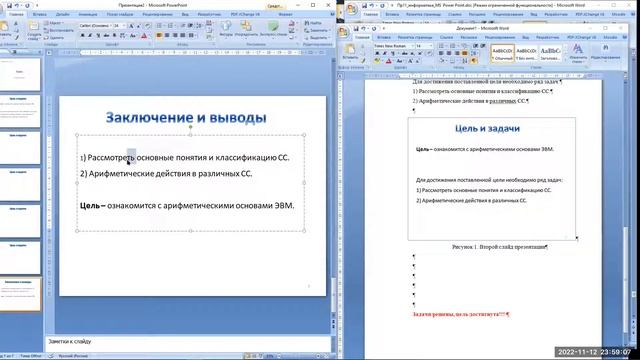Screen dimensions: 640x360
Task: Toggle underline in PowerPoint
Action: coord(98,36)
